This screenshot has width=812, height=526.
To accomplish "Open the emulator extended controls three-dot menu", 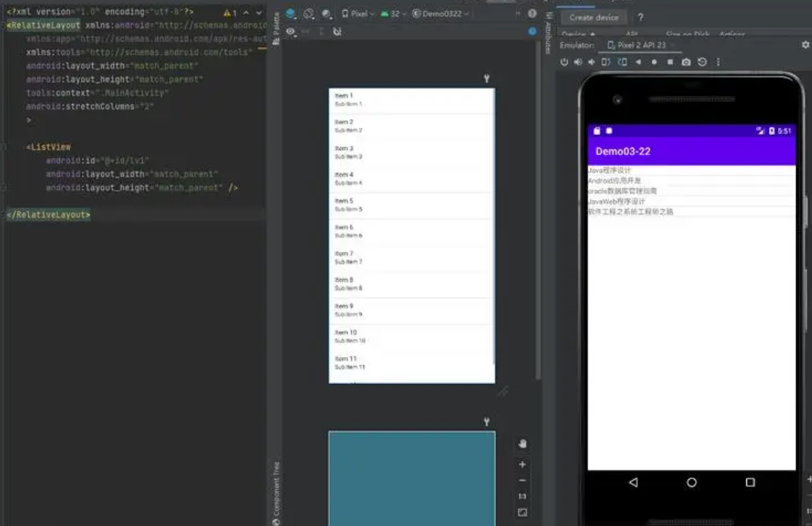I will [718, 62].
